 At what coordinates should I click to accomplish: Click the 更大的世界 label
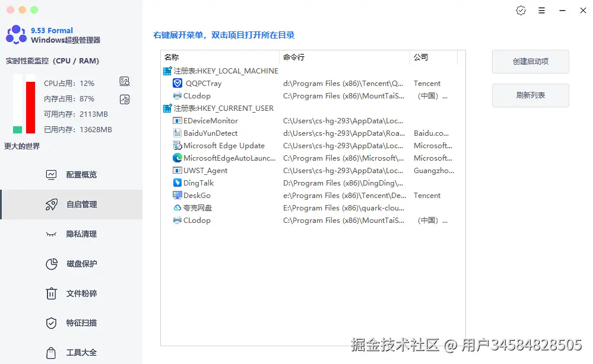[x=22, y=146]
